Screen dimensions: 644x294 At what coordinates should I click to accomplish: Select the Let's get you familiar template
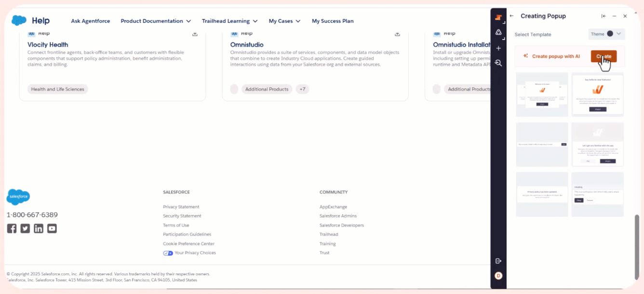(x=598, y=145)
